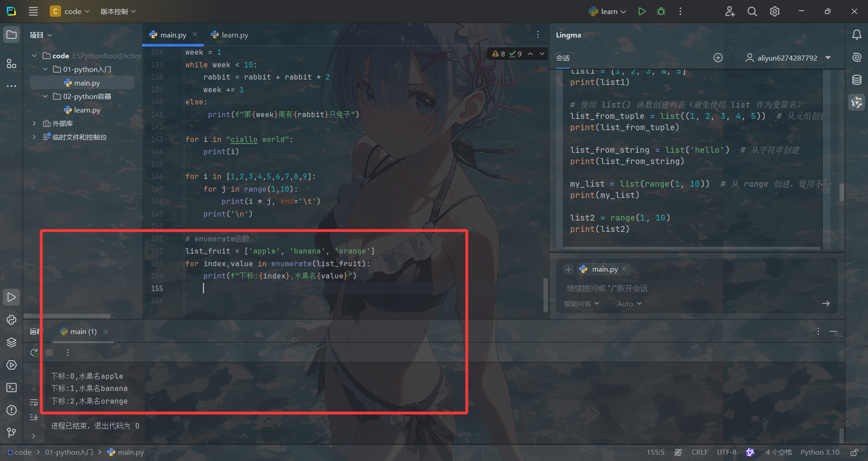Click the CRLF line separator status
Screen dimensions: 868x461
[699, 452]
